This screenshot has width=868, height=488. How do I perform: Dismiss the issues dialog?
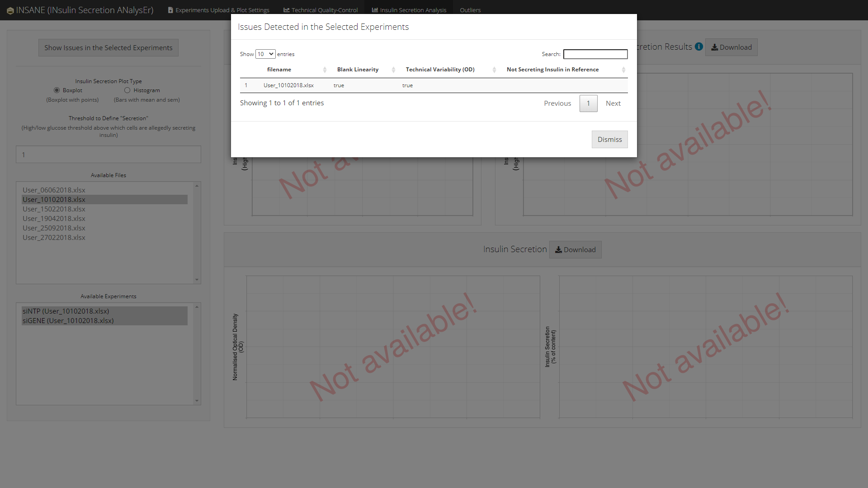click(x=609, y=140)
